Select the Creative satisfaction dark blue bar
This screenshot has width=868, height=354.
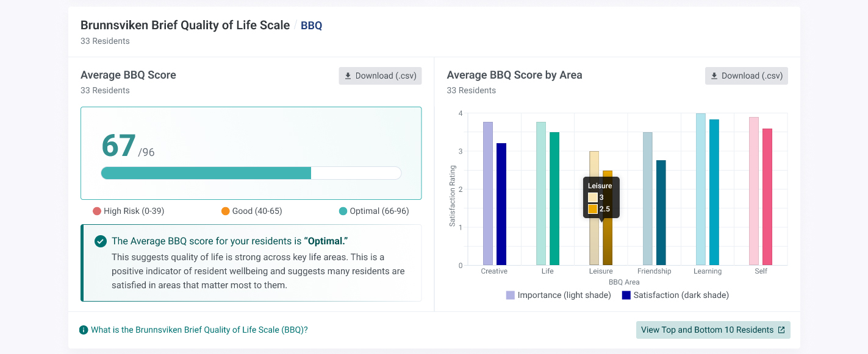pyautogui.click(x=501, y=204)
